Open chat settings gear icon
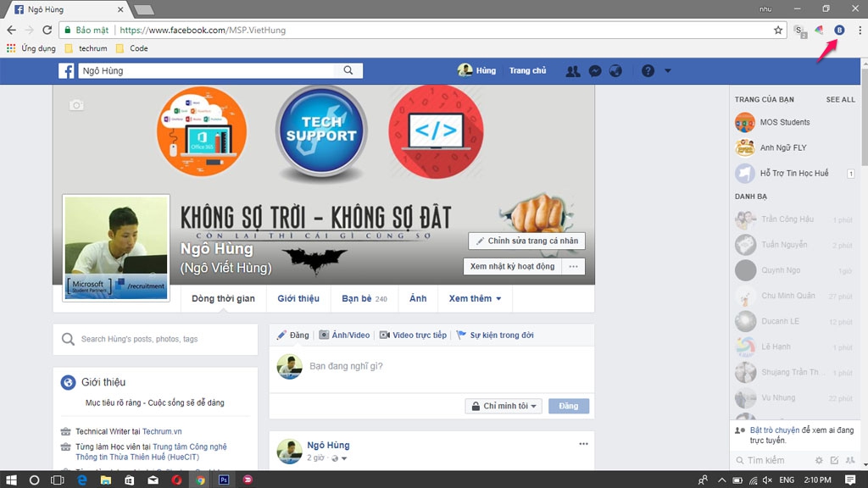This screenshot has width=868, height=488. coord(819,460)
